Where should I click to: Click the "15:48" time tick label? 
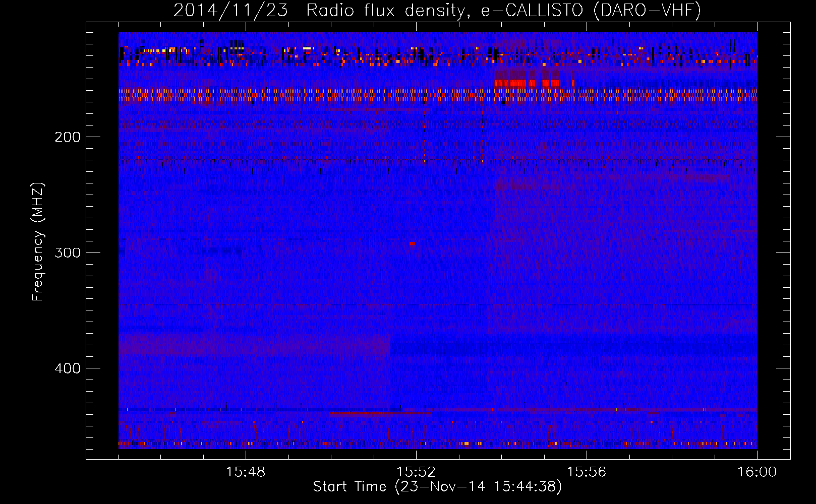246,472
